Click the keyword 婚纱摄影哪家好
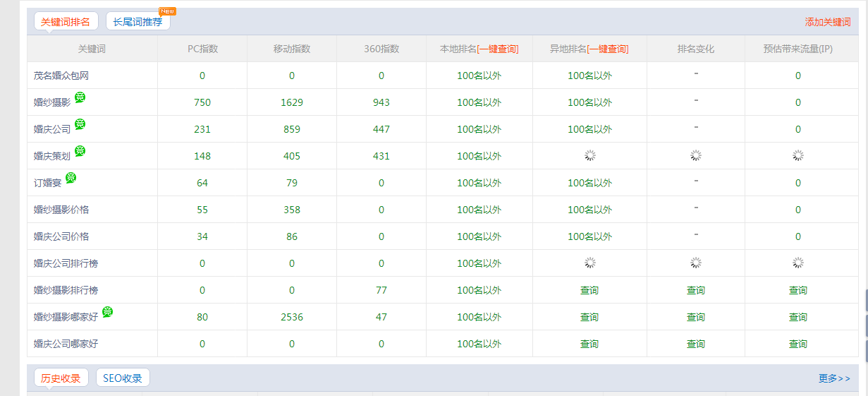The image size is (868, 396). click(66, 317)
